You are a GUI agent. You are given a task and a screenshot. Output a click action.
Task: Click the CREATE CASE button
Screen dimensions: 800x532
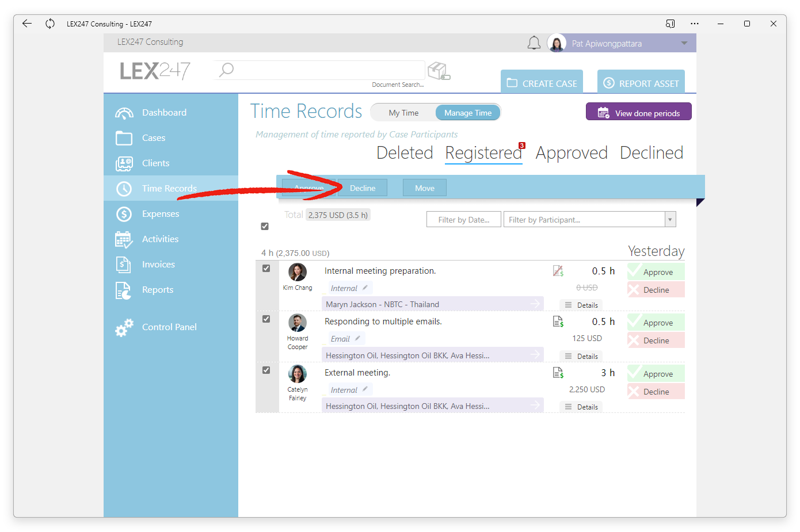click(542, 83)
